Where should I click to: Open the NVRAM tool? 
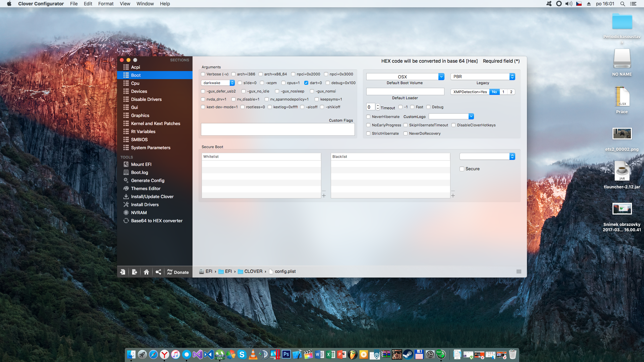click(139, 213)
